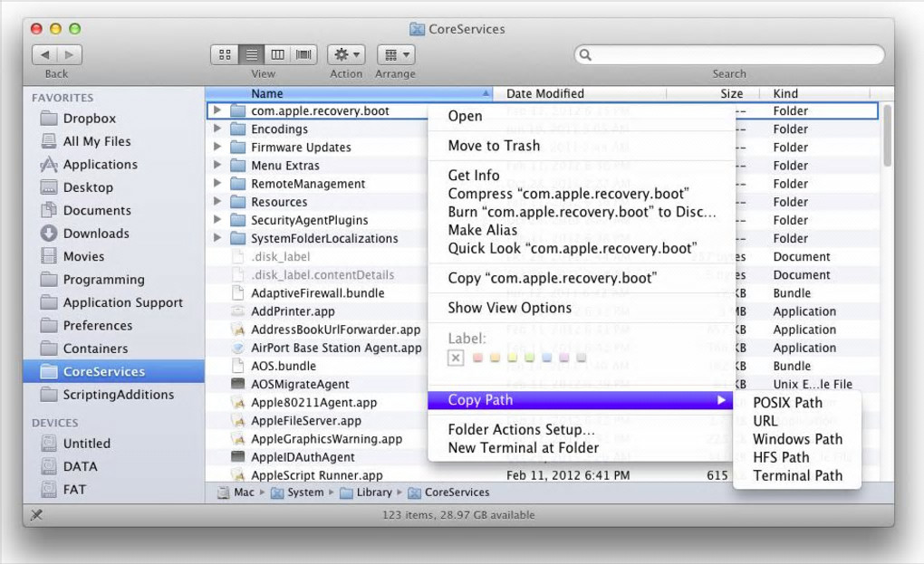
Task: Sort by the Name column header
Action: [x=348, y=93]
